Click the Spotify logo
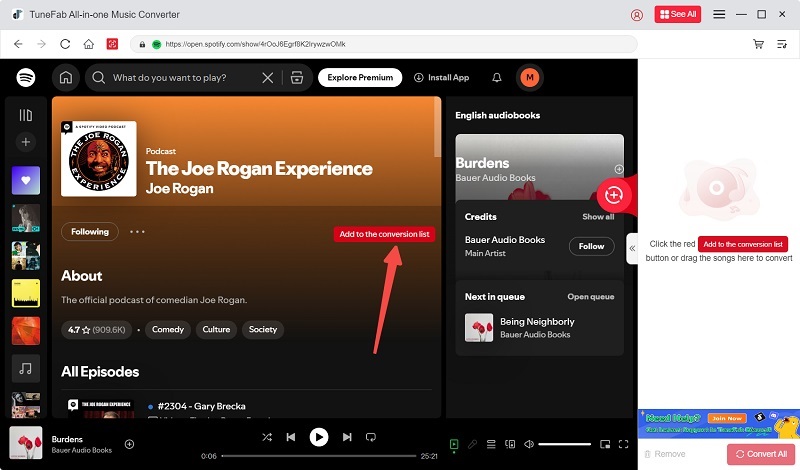Screen dimensions: 800x470 click(x=26, y=78)
